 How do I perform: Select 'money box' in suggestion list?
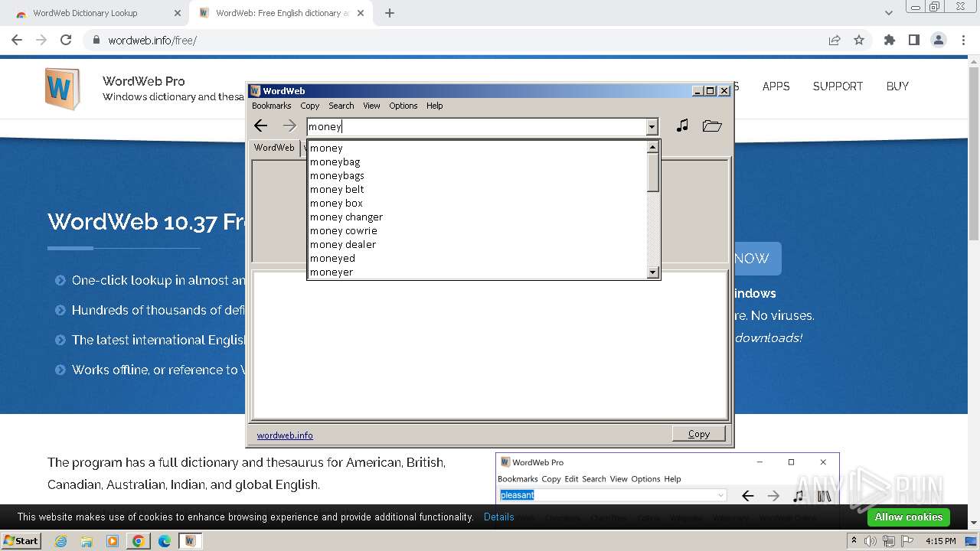pos(477,203)
